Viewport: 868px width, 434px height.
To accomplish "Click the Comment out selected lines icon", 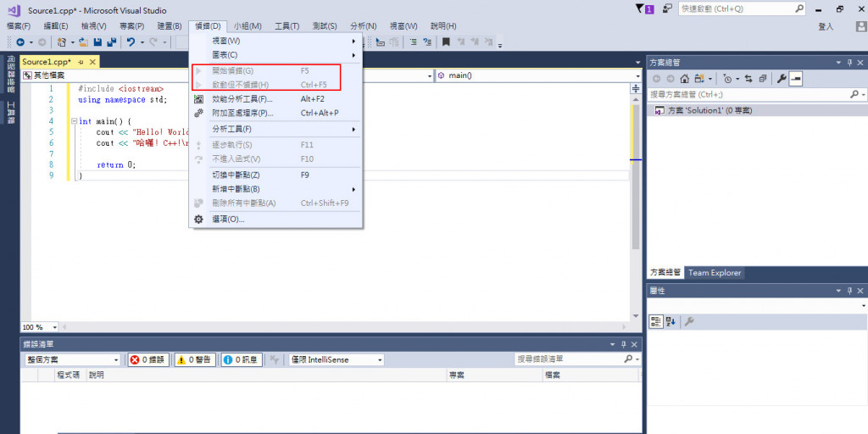I will (413, 42).
